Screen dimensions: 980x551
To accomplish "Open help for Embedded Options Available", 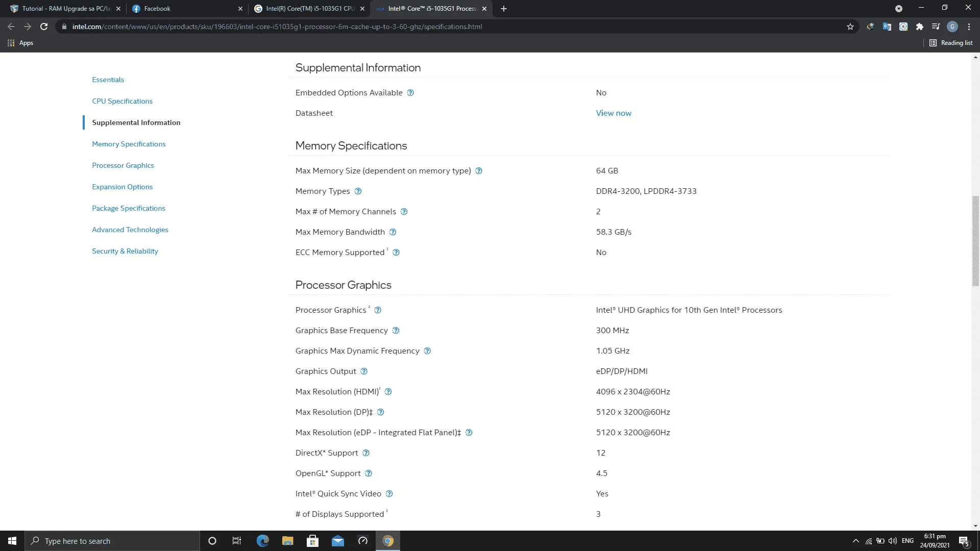I will pos(410,93).
